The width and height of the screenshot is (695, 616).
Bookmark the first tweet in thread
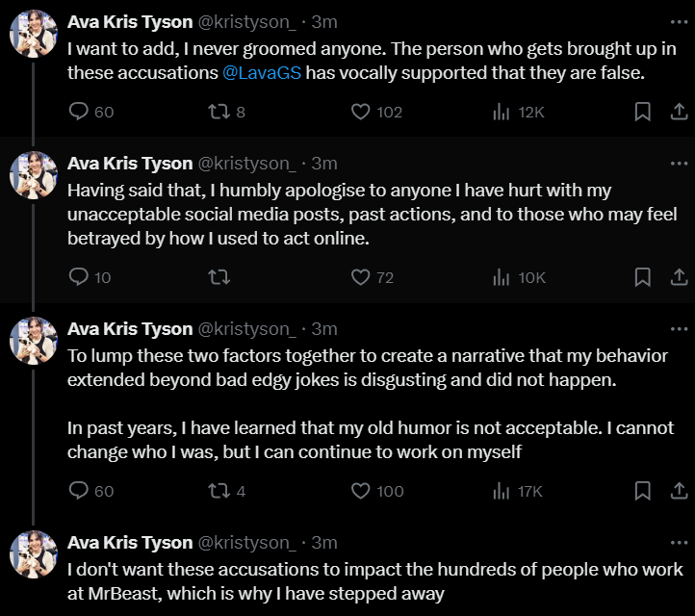point(642,112)
